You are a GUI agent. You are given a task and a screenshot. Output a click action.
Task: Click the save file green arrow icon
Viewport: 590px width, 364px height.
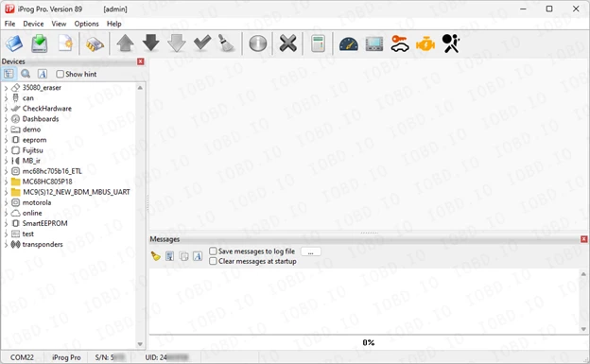pyautogui.click(x=40, y=43)
